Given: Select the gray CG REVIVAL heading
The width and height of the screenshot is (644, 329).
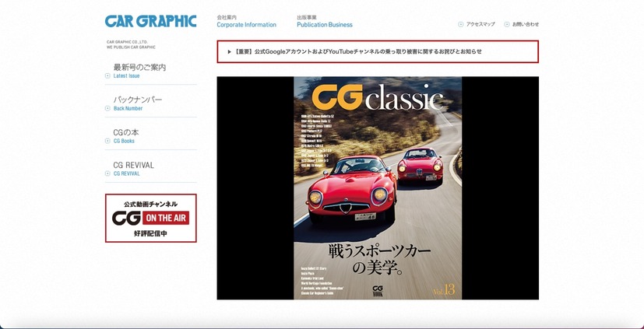Looking at the screenshot, I should 133,165.
